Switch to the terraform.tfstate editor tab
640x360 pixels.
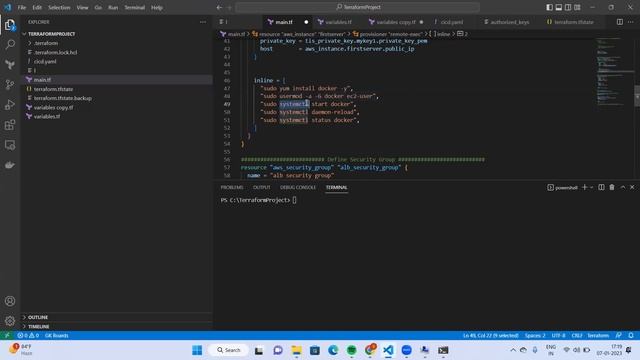pos(573,22)
